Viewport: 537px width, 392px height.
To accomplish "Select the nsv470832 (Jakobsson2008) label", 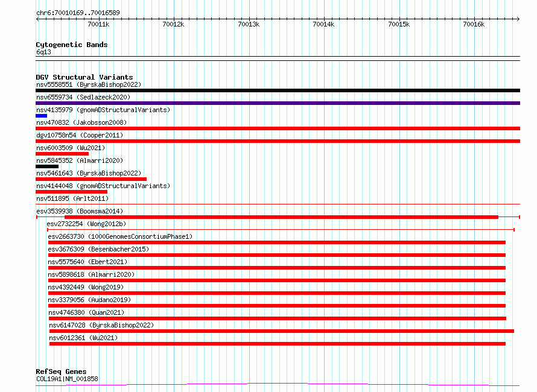I will click(x=81, y=122).
